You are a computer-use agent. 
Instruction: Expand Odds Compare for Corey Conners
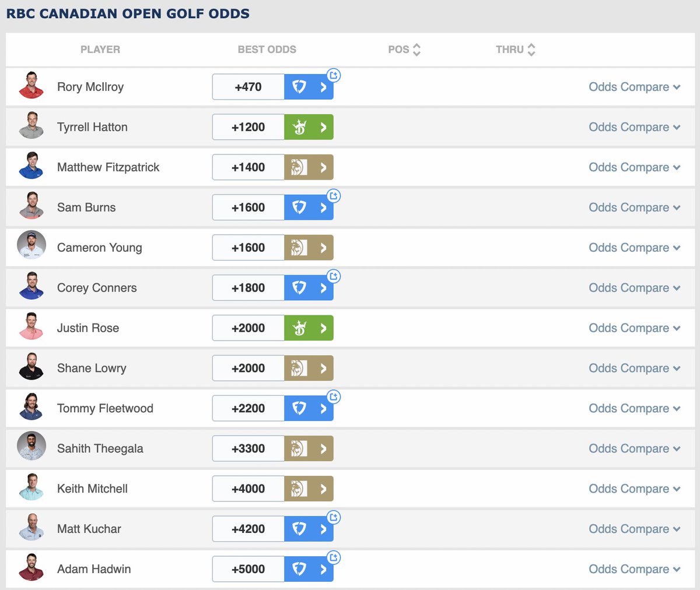[x=635, y=288]
